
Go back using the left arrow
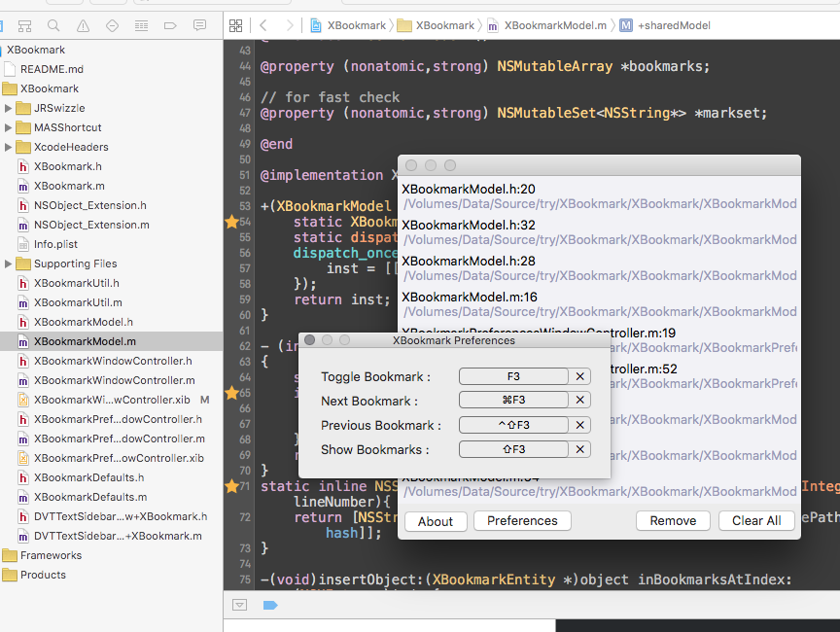(x=263, y=25)
